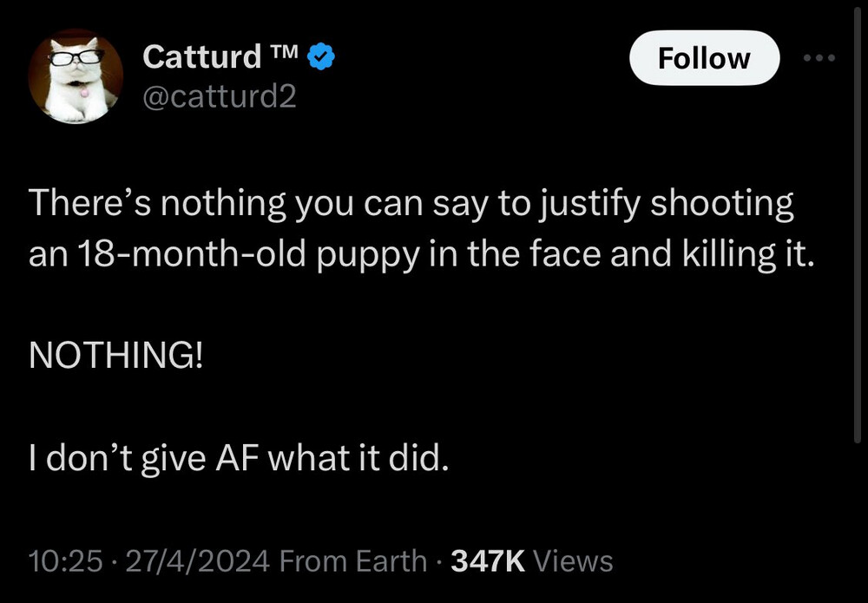Click the TM symbol beside Catturd
868x603 pixels.
284,51
